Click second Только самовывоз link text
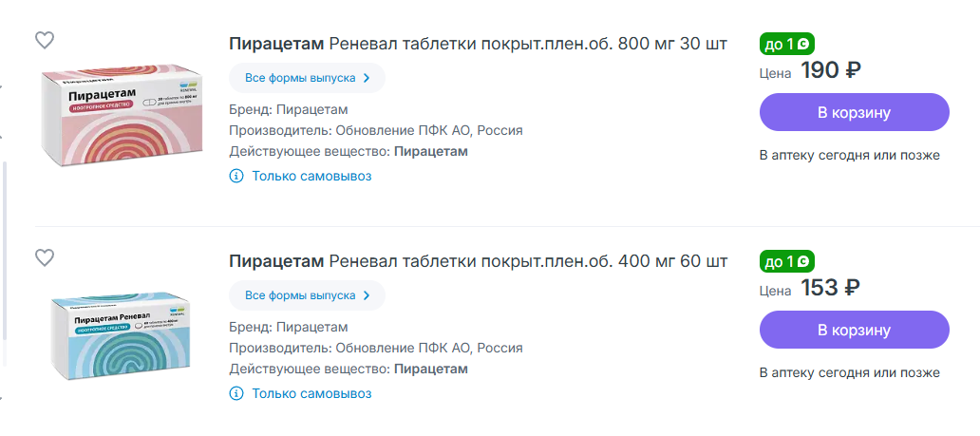This screenshot has height=436, width=980. 311,393
